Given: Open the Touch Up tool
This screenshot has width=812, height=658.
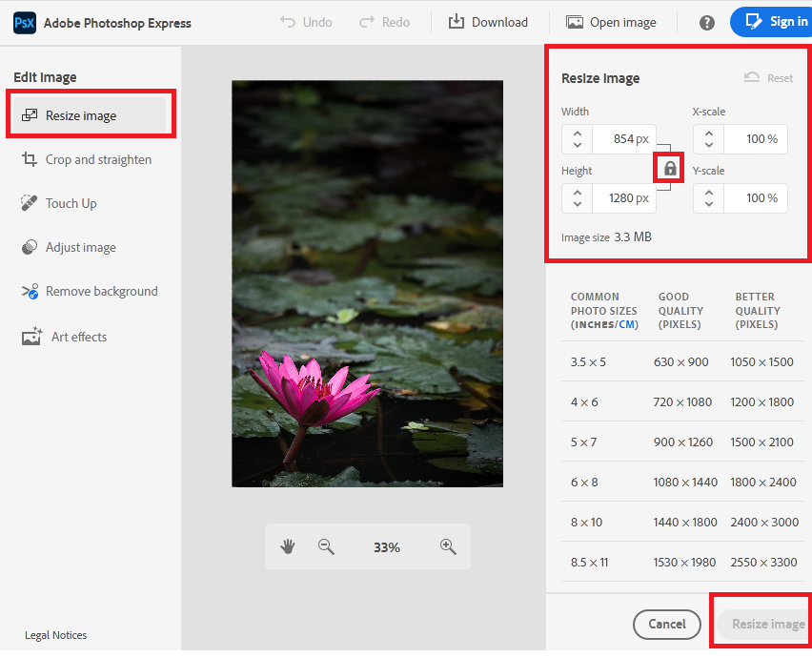Looking at the screenshot, I should click(x=71, y=203).
